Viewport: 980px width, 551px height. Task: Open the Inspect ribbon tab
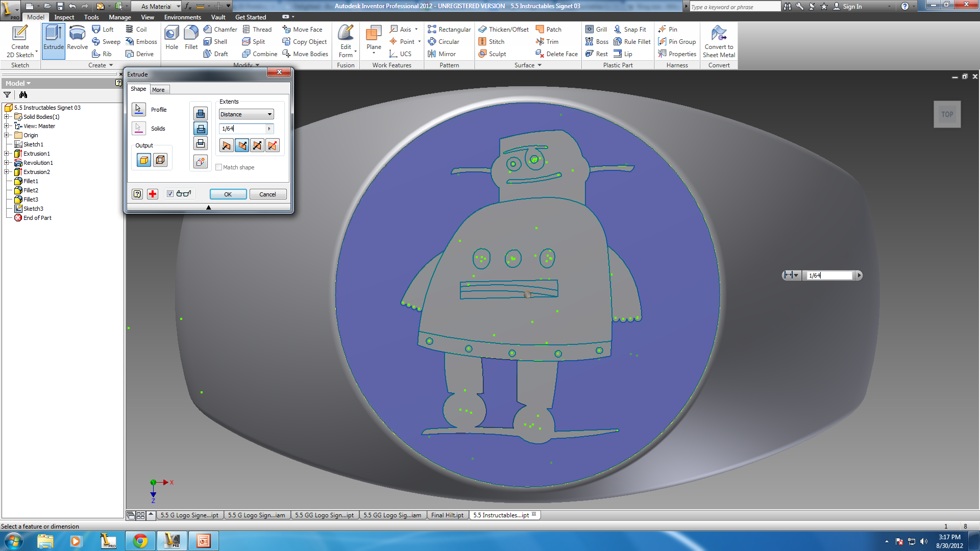point(64,17)
